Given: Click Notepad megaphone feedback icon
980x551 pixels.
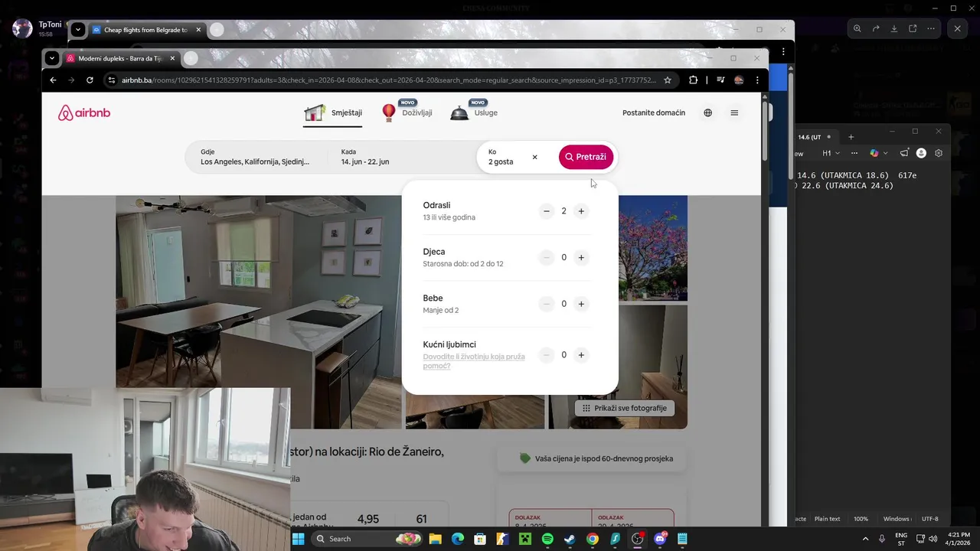Looking at the screenshot, I should (904, 153).
